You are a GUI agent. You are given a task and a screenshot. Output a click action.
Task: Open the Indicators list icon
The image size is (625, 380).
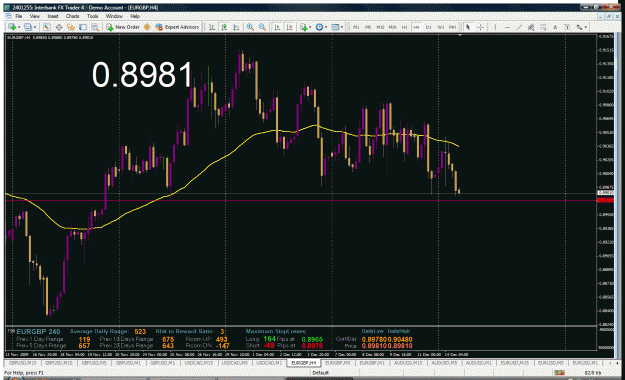click(303, 27)
